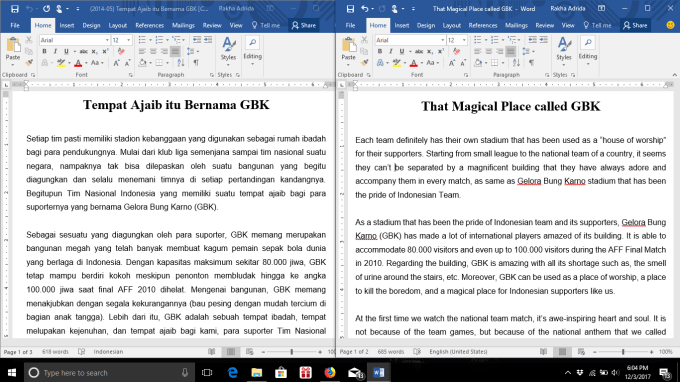Open spelling proofing icon in right status bar
Image resolution: width=680 pixels, height=382 pixels.
click(417, 352)
